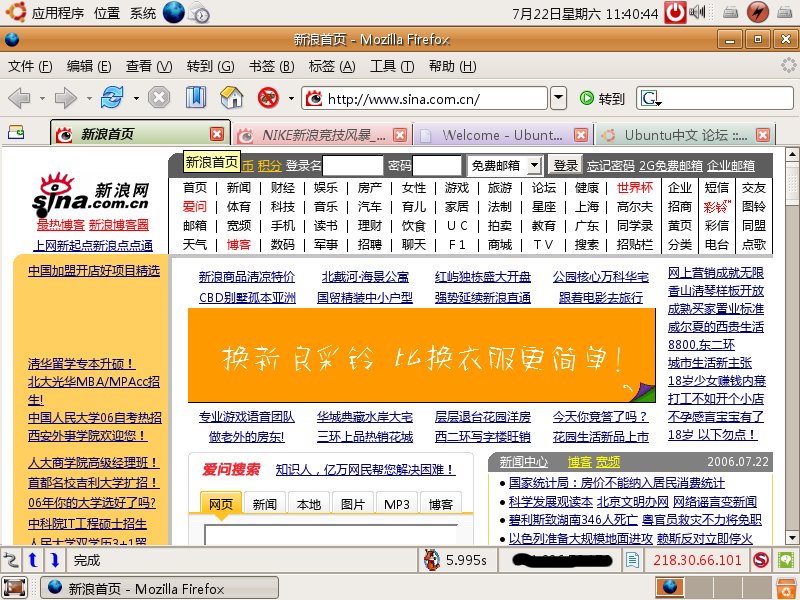Image resolution: width=800 pixels, height=600 pixels.
Task: Click the show desktop icon in bottom panel
Action: point(15,588)
